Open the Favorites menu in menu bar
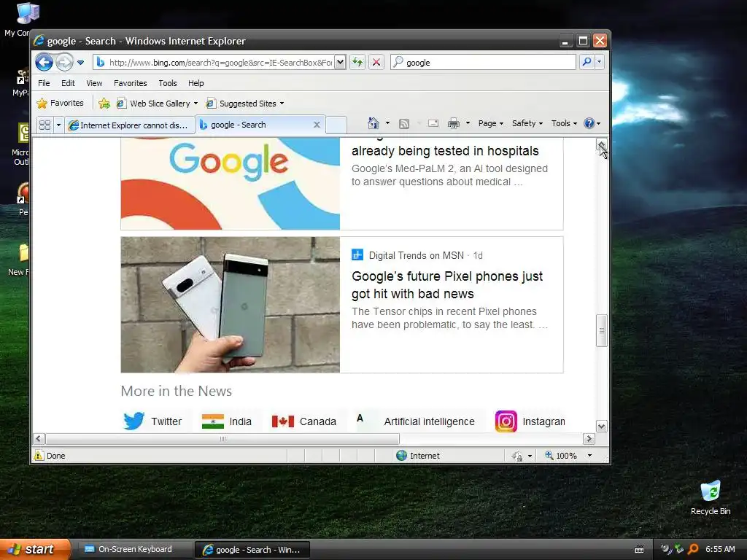 [131, 83]
